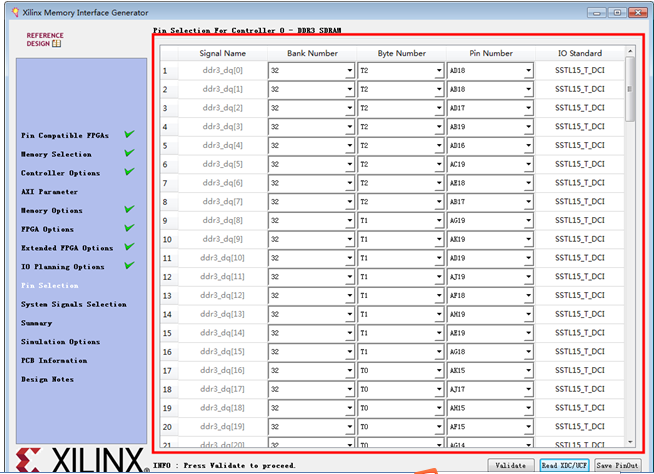Open the Reference Design book icon
Image resolution: width=654 pixels, height=474 pixels.
point(56,43)
